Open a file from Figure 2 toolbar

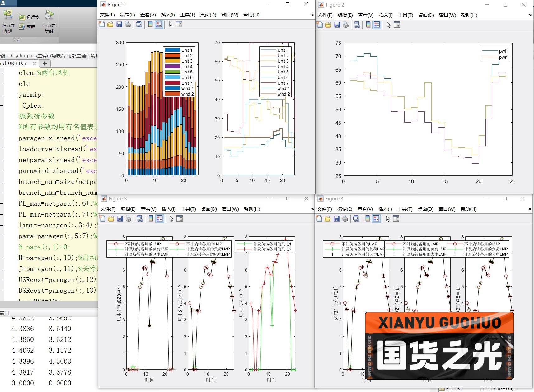(328, 25)
